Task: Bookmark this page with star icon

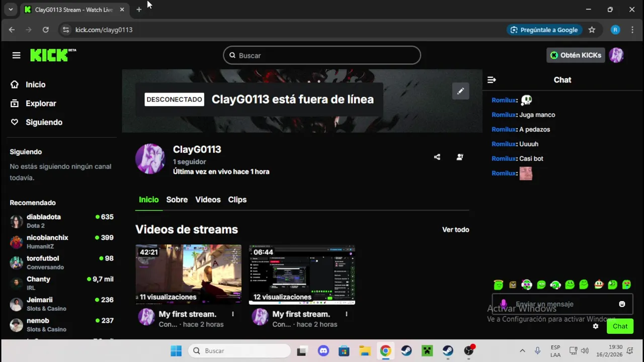Action: (592, 30)
